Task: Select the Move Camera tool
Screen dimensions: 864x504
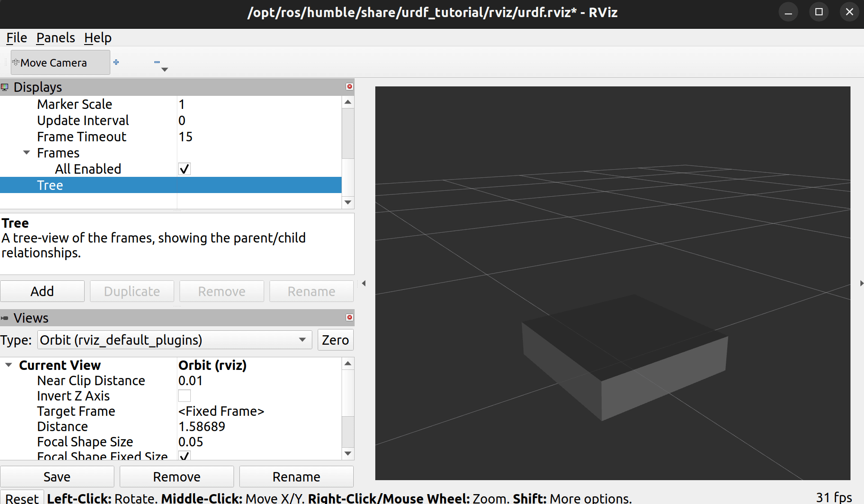Action: pyautogui.click(x=60, y=63)
